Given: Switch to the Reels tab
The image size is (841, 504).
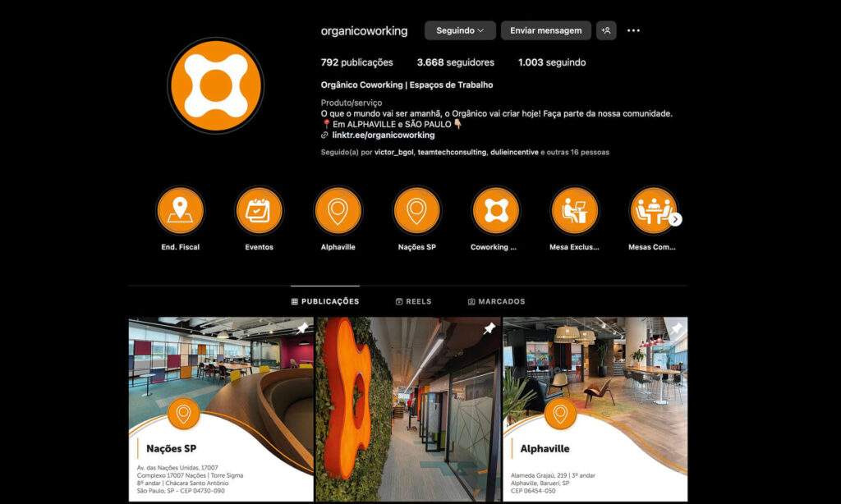Looking at the screenshot, I should click(413, 301).
